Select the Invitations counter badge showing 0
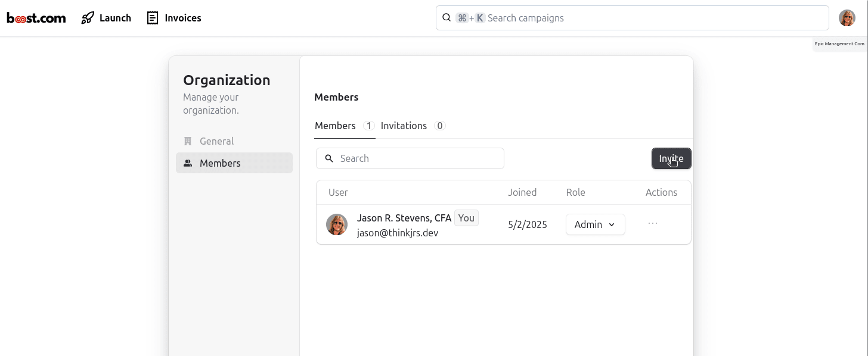 (x=440, y=126)
